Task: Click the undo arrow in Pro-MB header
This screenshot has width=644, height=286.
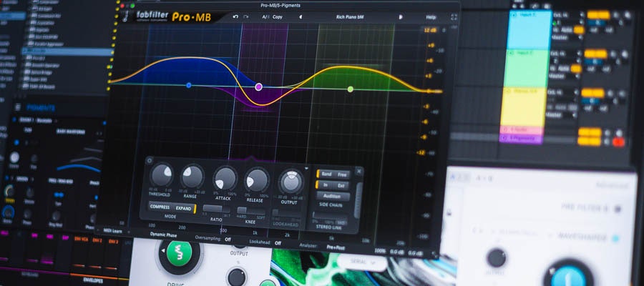Action: (x=235, y=16)
